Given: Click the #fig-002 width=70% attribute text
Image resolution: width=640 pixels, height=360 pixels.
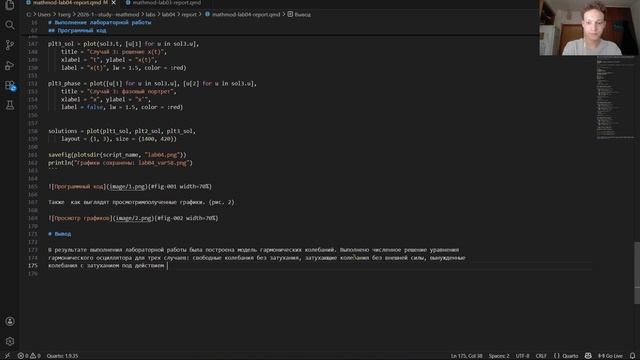Looking at the screenshot, I should pos(187,218).
